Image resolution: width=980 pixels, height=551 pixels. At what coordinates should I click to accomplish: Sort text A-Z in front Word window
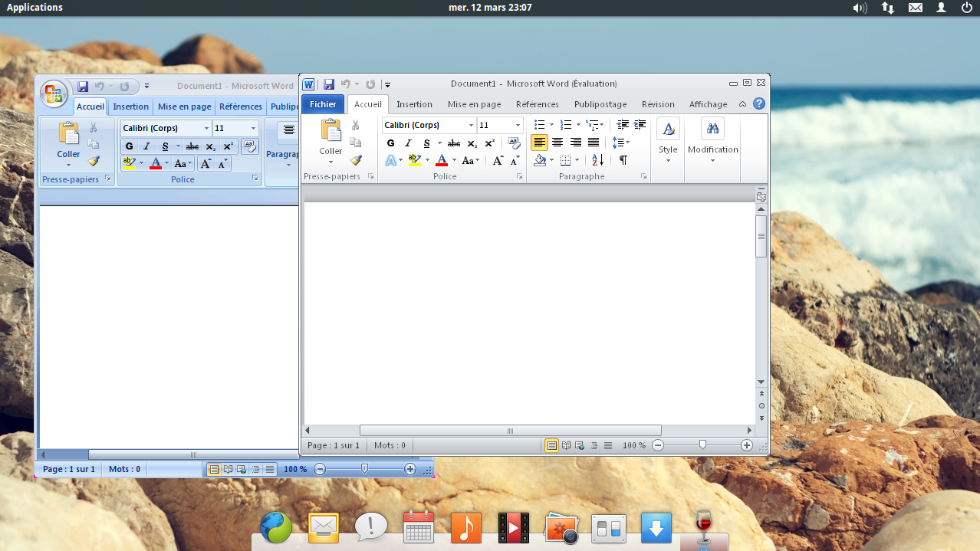pyautogui.click(x=598, y=160)
